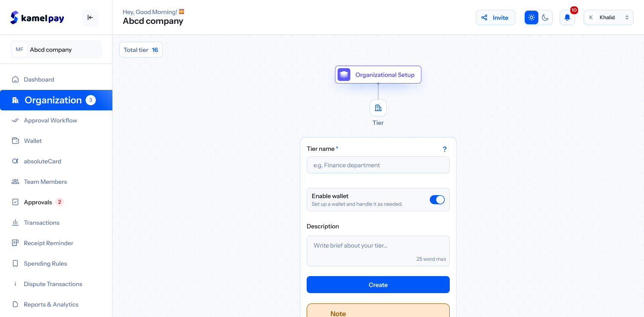This screenshot has height=317, width=644.
Task: Activate light mode with the sun toggle
Action: 531,17
